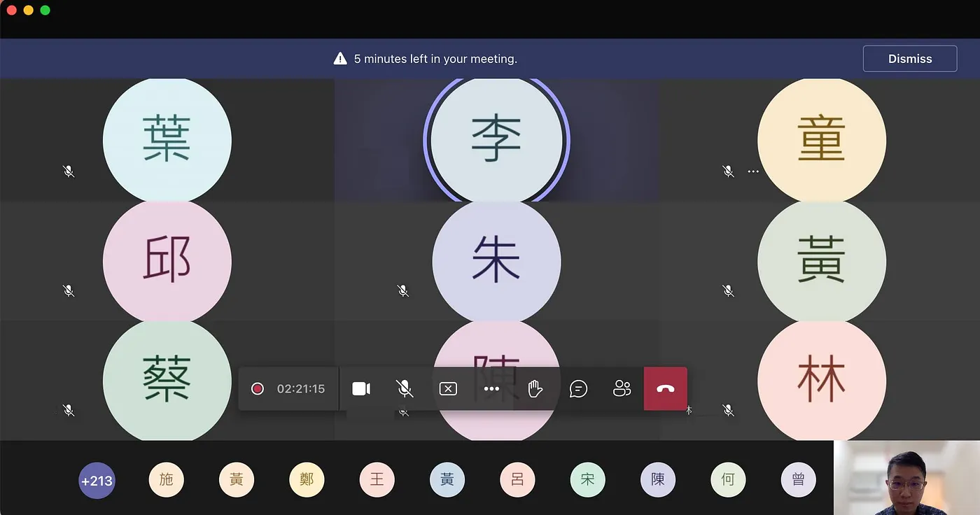Screen dimensions: 980x515
Task: Open the meeting chat conversation icon
Action: [x=578, y=388]
